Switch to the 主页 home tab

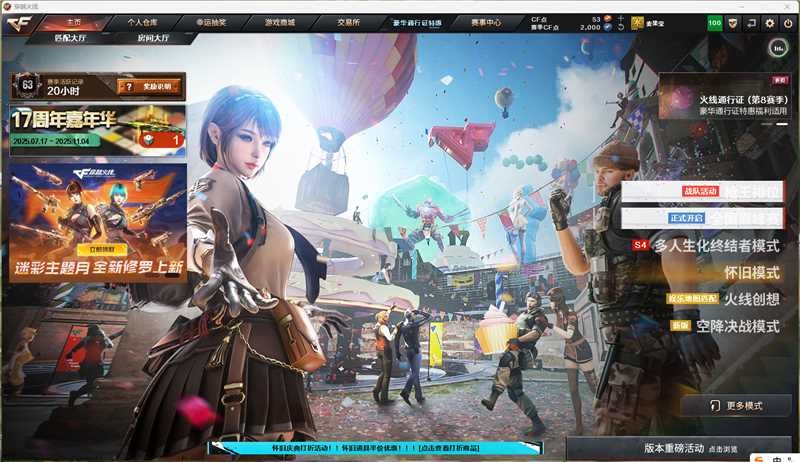[74, 22]
